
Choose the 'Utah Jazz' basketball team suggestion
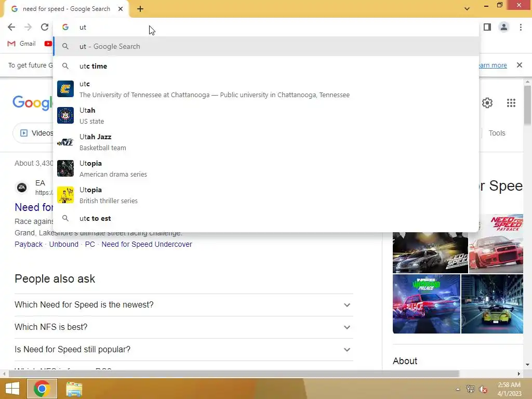(267, 142)
